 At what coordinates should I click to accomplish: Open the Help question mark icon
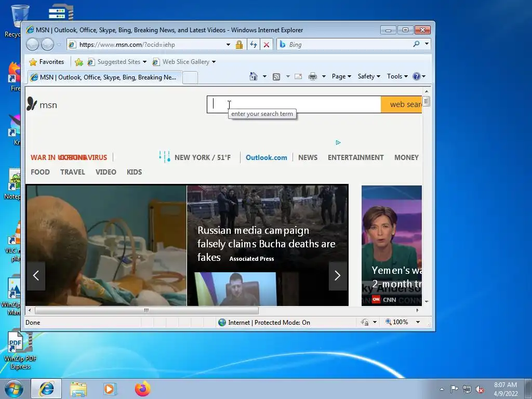click(x=417, y=76)
